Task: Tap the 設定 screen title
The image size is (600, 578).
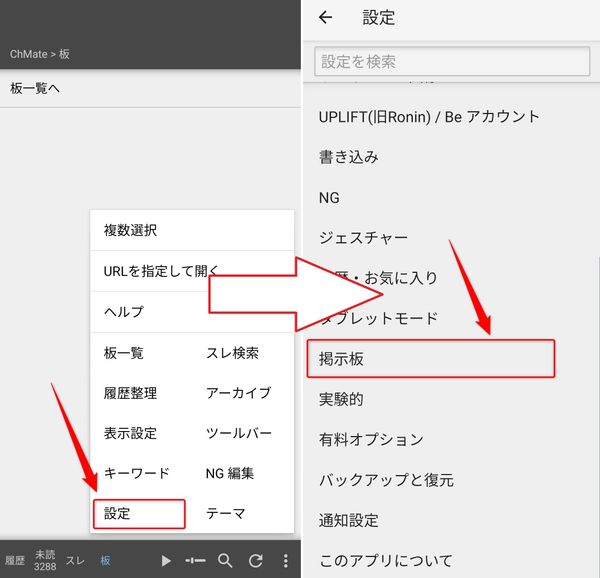Action: (x=379, y=18)
